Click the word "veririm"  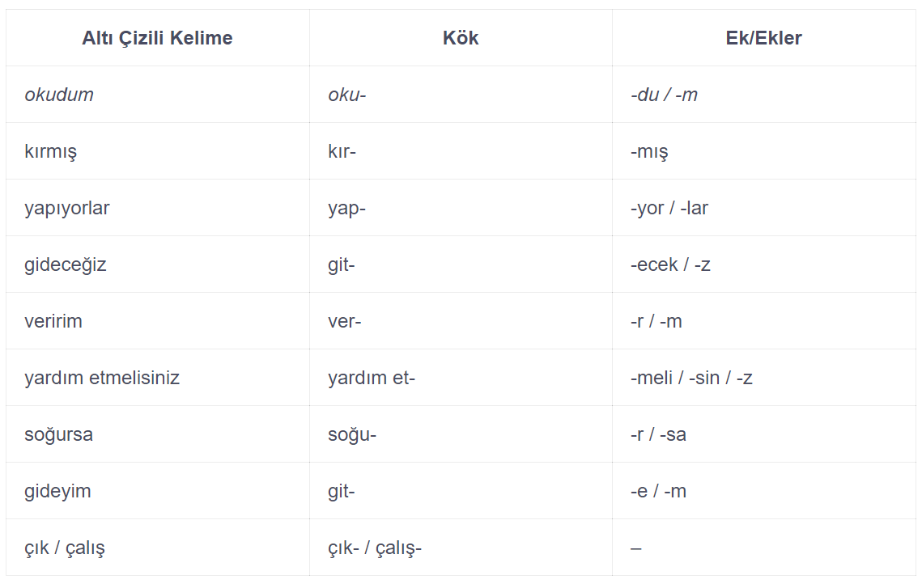[53, 321]
